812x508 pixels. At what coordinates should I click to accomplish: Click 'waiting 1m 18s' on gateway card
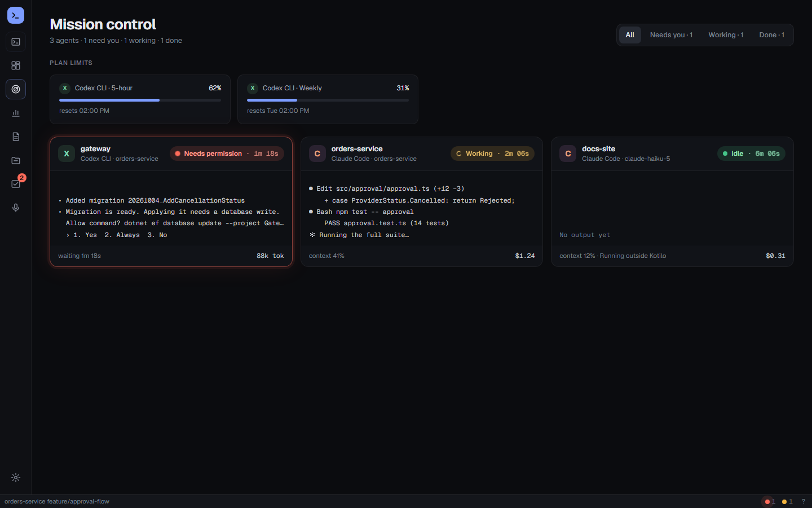pyautogui.click(x=80, y=256)
